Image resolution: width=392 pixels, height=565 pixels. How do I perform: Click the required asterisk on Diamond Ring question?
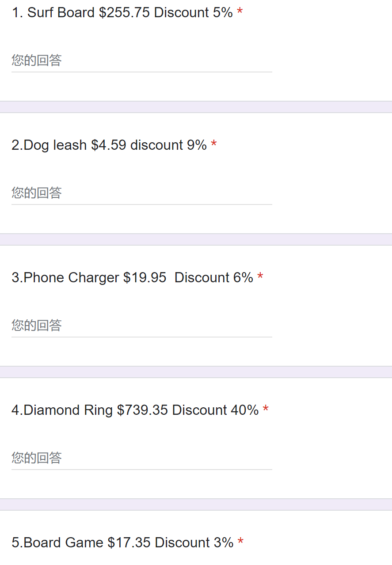(x=266, y=410)
